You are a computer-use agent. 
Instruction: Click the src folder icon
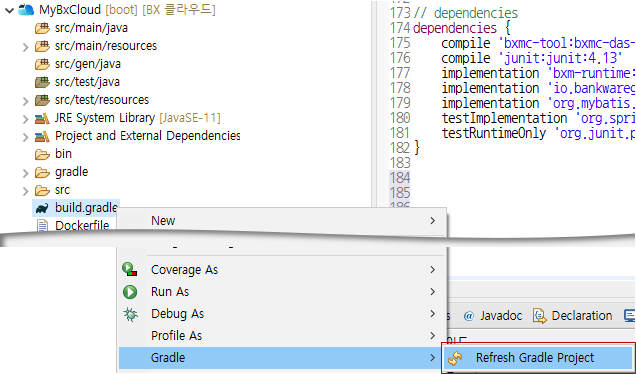coord(42,190)
